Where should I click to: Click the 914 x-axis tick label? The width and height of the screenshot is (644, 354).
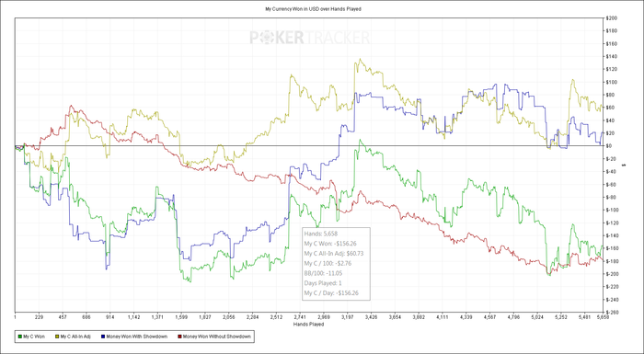pos(110,317)
